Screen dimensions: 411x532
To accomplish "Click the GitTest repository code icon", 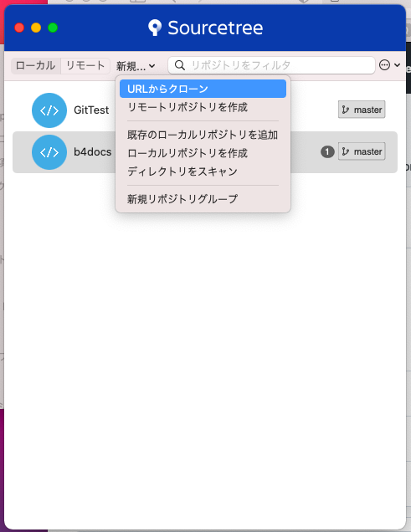I will point(49,110).
